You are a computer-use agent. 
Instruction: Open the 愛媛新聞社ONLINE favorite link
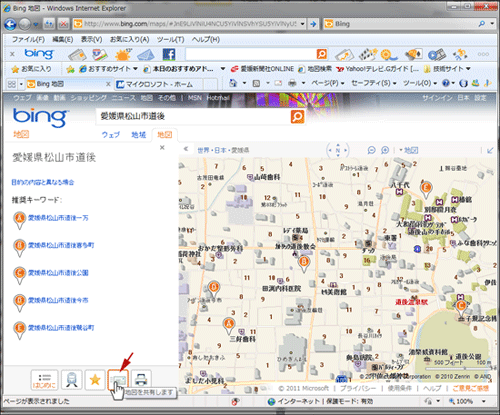[263, 69]
